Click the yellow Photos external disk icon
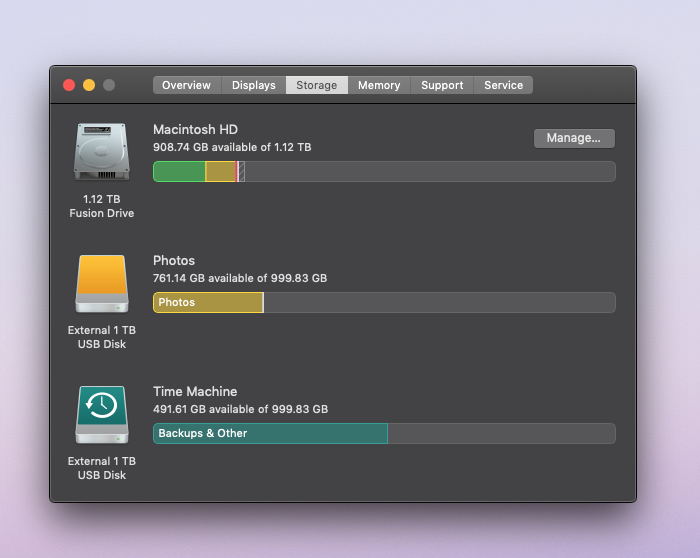This screenshot has width=700, height=558. pyautogui.click(x=102, y=284)
